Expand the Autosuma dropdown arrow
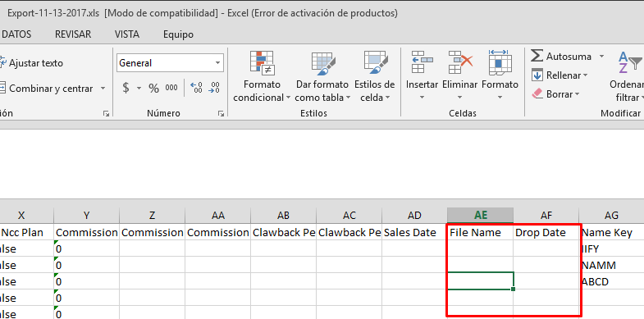This screenshot has height=319, width=644. tap(601, 57)
